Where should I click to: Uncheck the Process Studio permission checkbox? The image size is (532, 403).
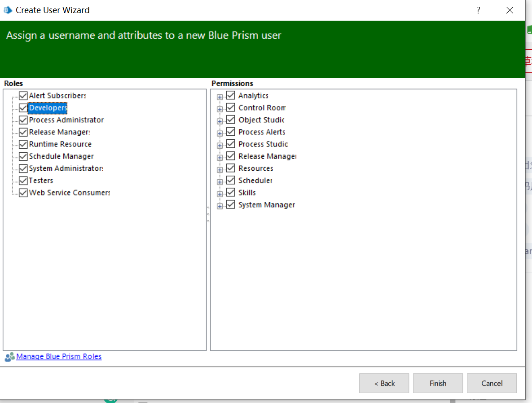pos(231,144)
